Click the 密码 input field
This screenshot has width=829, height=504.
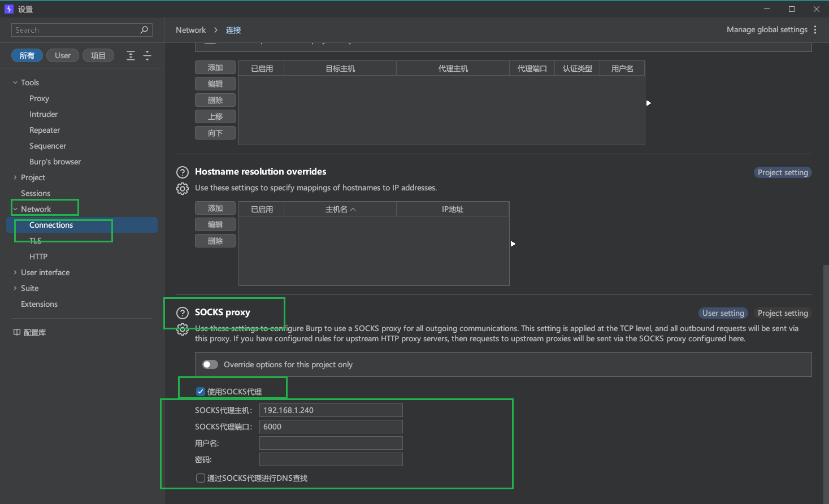[x=331, y=459]
